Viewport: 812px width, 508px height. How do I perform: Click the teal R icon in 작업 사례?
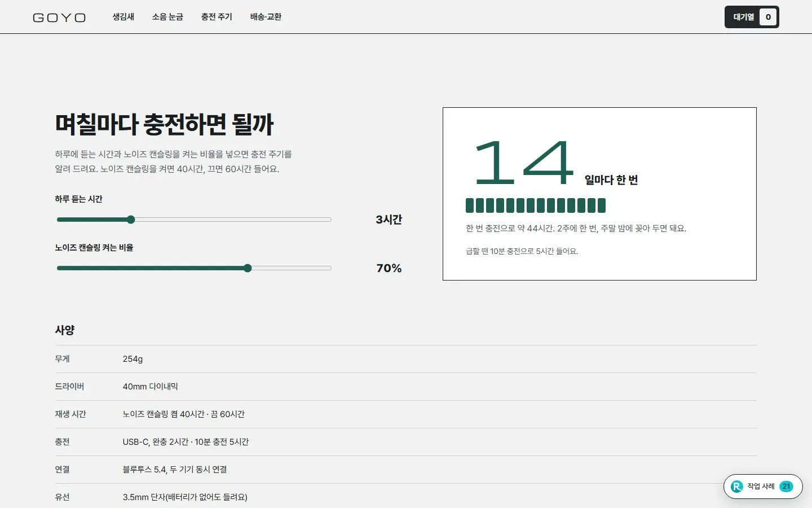tap(736, 487)
